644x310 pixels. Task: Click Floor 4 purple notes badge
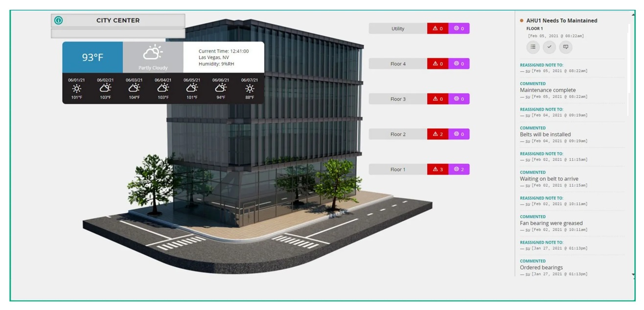pyautogui.click(x=459, y=64)
